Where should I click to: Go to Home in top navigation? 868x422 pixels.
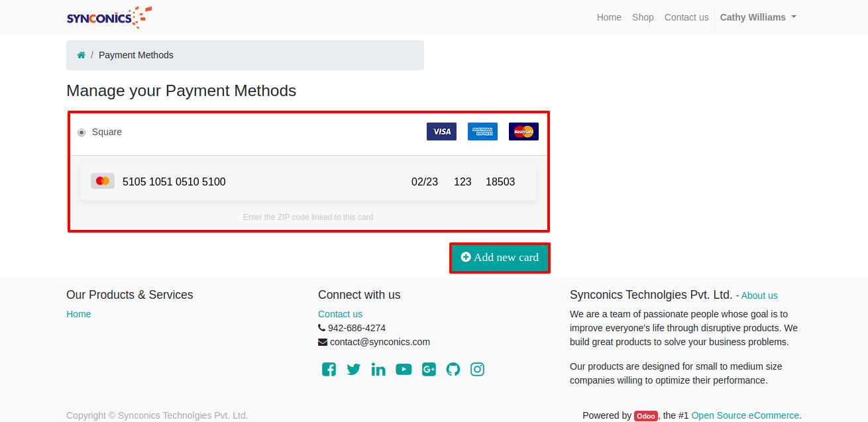pos(609,17)
